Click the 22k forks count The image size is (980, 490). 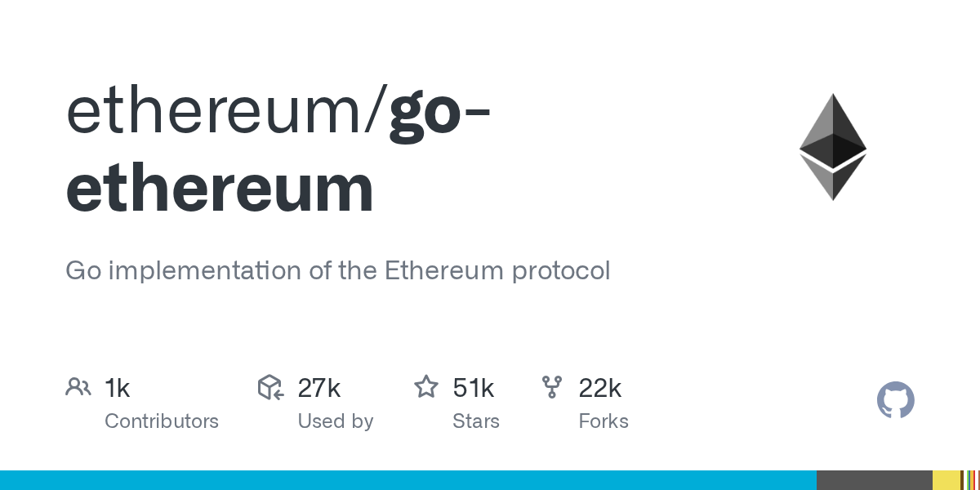coord(599,388)
